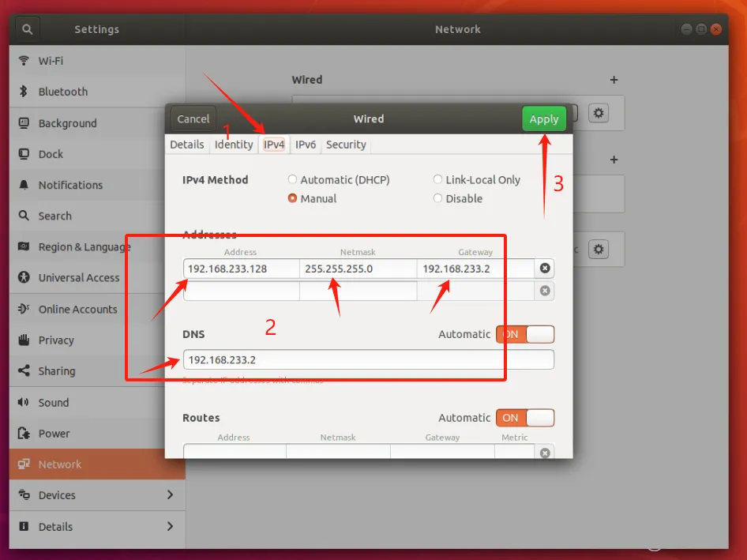Select Network in the sidebar
The width and height of the screenshot is (747, 560).
coord(96,464)
